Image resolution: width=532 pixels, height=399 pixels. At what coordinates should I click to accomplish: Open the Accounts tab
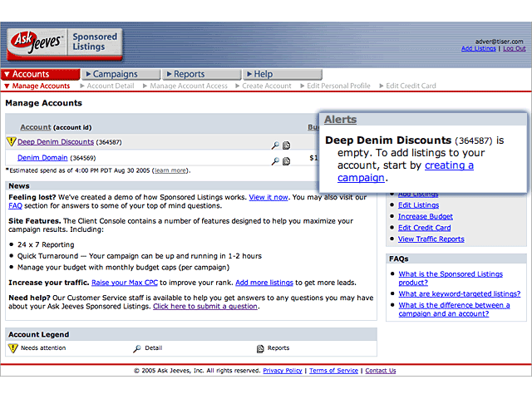coord(41,74)
